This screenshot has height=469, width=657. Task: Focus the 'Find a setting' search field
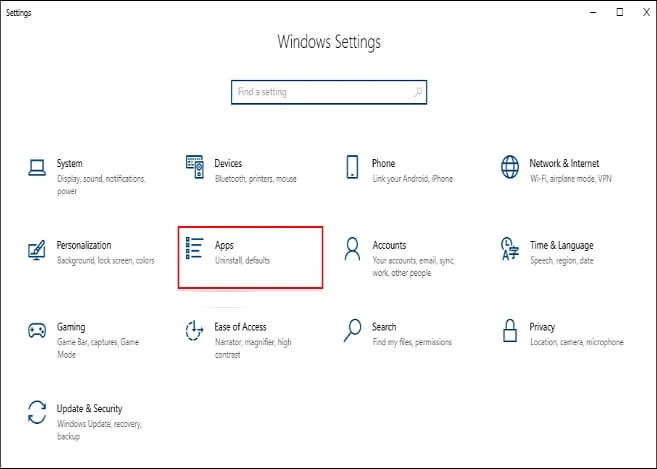point(329,92)
